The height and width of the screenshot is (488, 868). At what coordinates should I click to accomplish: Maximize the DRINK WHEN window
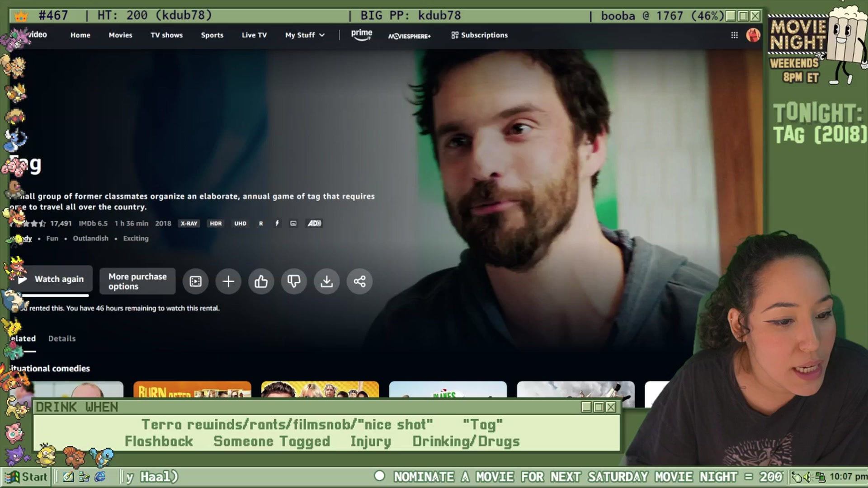pos(599,407)
